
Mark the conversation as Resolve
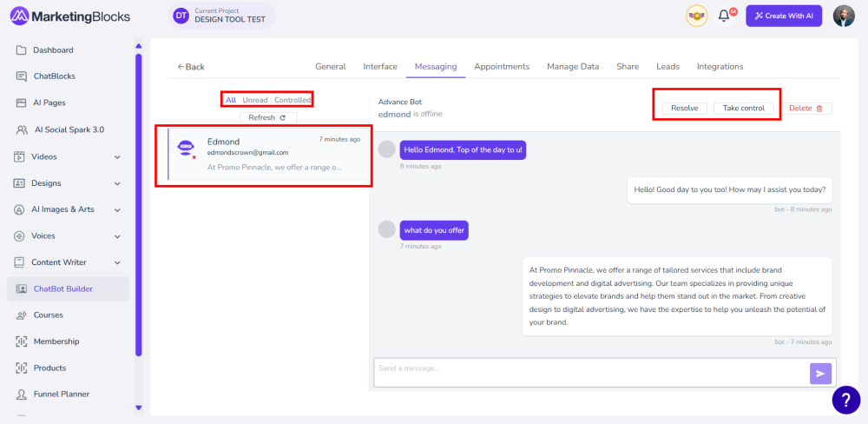[x=684, y=108]
